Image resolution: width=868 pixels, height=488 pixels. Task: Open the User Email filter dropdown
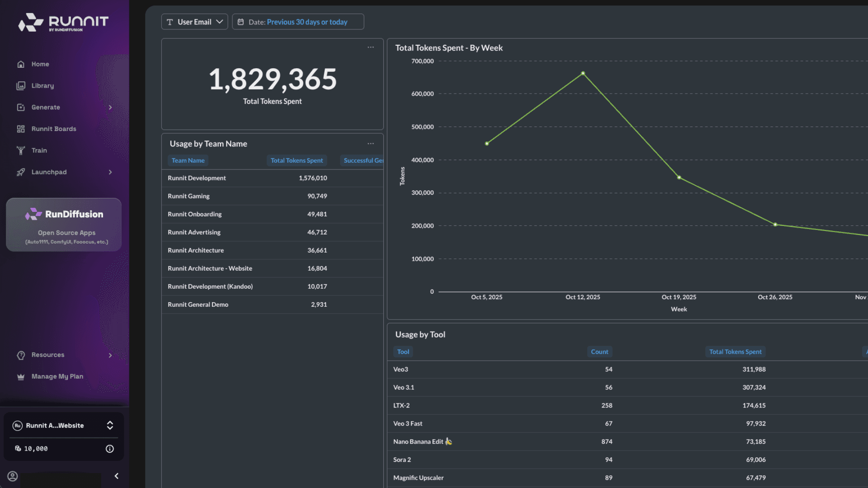click(x=194, y=22)
